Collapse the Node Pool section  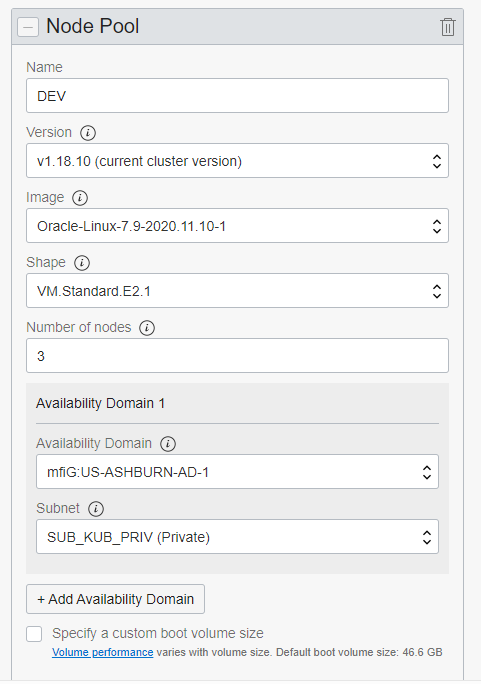pos(28,27)
